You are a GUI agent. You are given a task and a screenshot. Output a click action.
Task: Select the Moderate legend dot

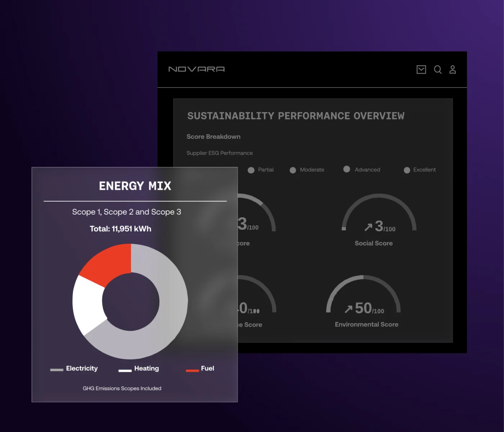point(293,170)
